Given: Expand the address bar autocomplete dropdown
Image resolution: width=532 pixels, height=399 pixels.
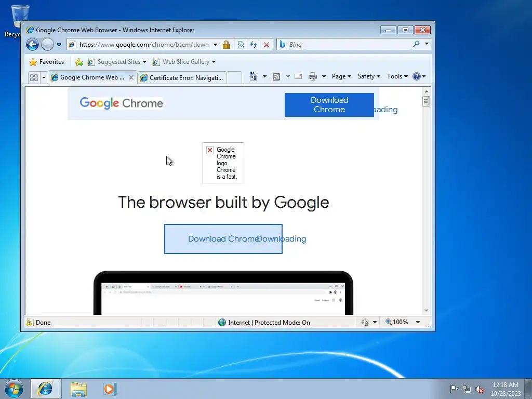Looking at the screenshot, I should (x=215, y=45).
